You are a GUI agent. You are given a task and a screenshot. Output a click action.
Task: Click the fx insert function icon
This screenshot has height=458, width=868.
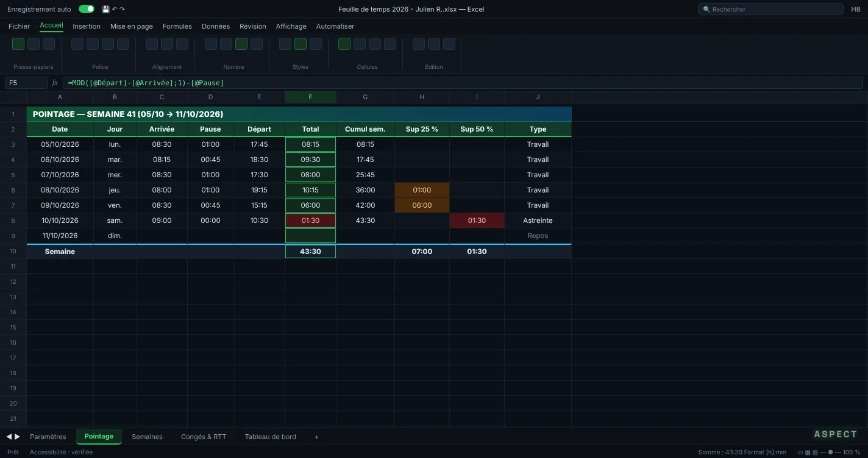(x=55, y=83)
